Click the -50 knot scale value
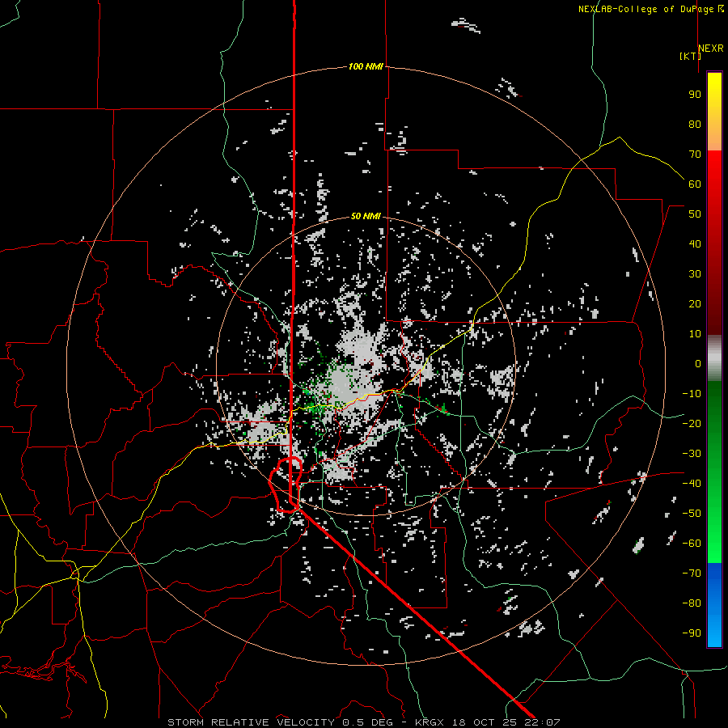 pyautogui.click(x=692, y=514)
